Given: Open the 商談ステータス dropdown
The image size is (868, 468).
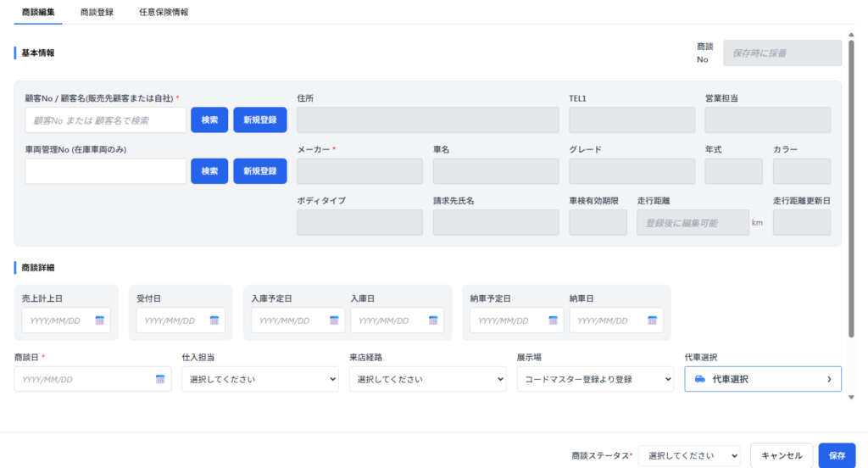Looking at the screenshot, I should 688,455.
